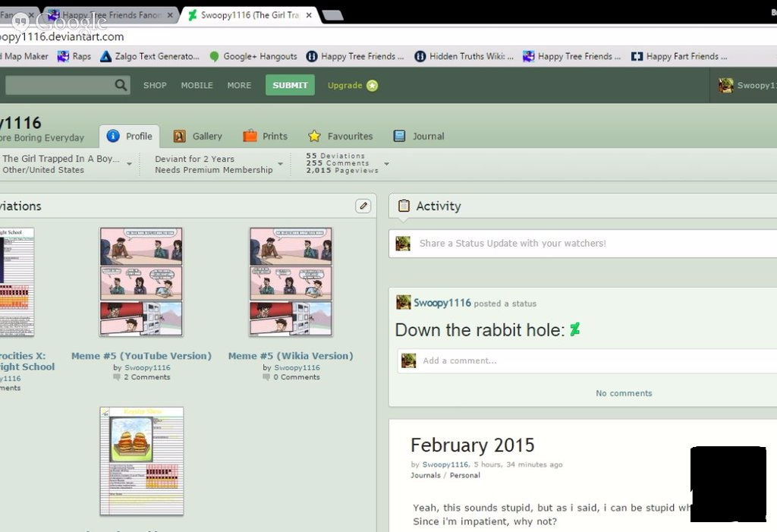Click the green SUBMIT button

point(290,85)
